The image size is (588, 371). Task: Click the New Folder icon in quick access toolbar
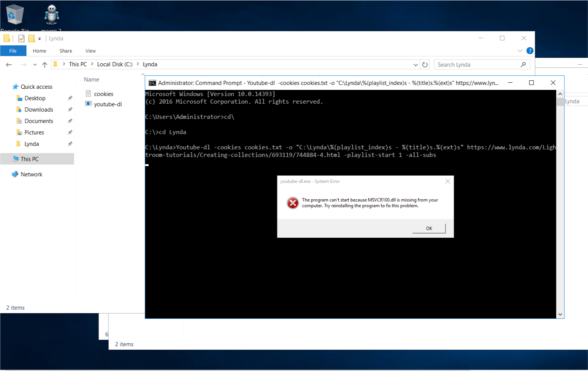click(32, 38)
